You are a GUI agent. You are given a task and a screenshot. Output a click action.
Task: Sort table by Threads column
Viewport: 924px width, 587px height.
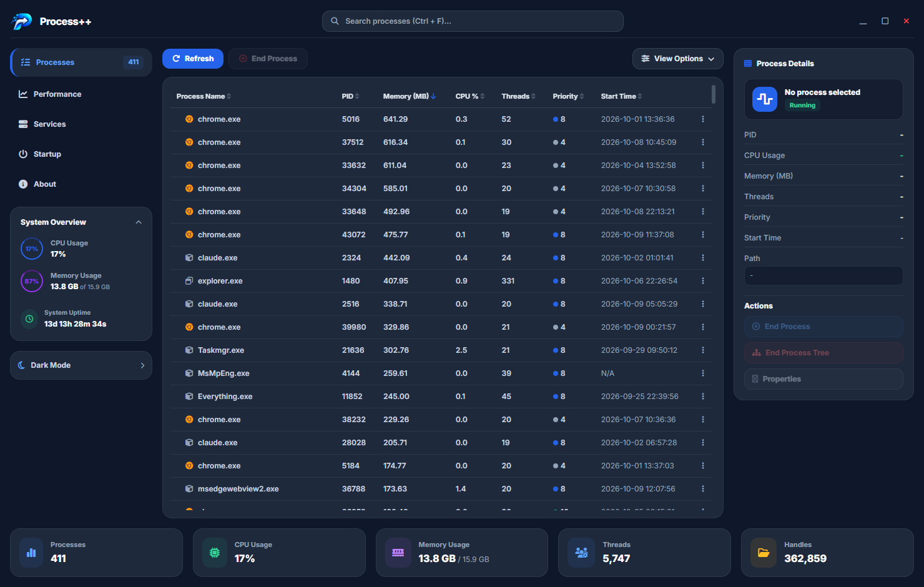[519, 96]
